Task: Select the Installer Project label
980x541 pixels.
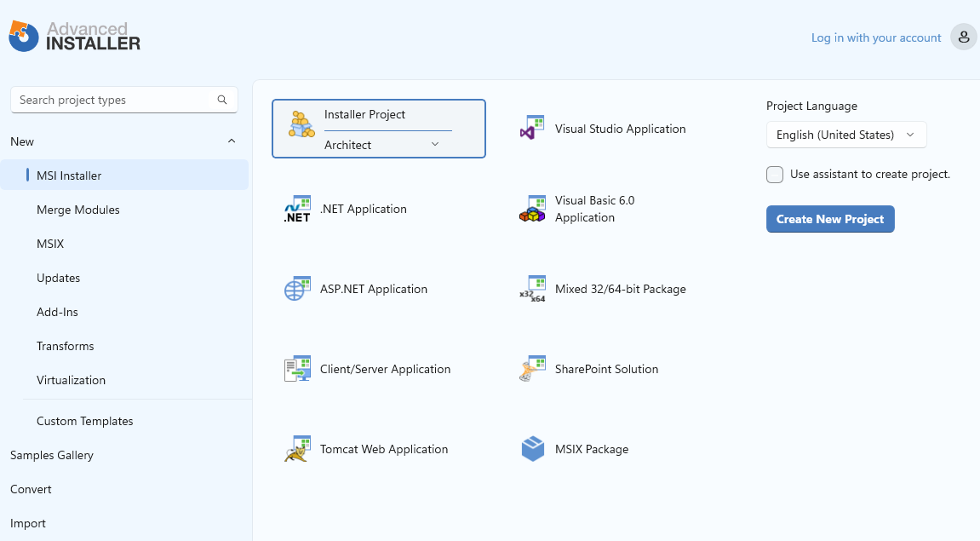Action: point(364,114)
